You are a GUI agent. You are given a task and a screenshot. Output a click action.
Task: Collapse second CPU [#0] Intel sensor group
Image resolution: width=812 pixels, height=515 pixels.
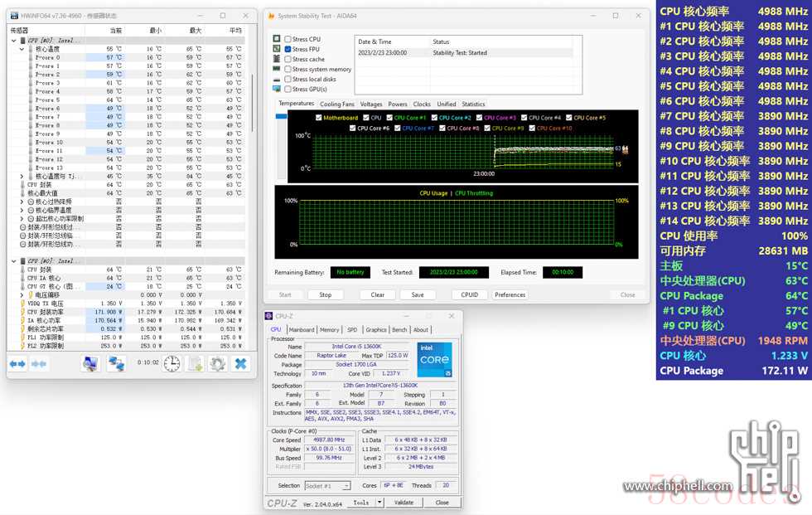[14, 261]
